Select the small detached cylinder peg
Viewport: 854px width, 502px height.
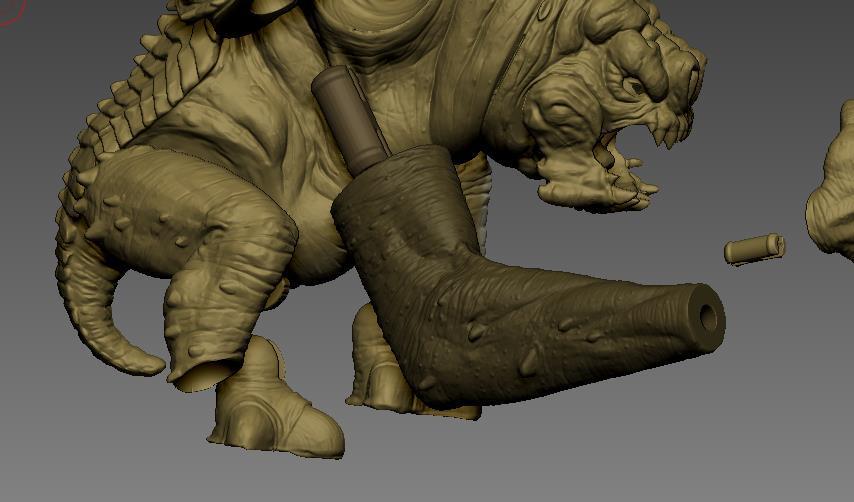[x=754, y=249]
